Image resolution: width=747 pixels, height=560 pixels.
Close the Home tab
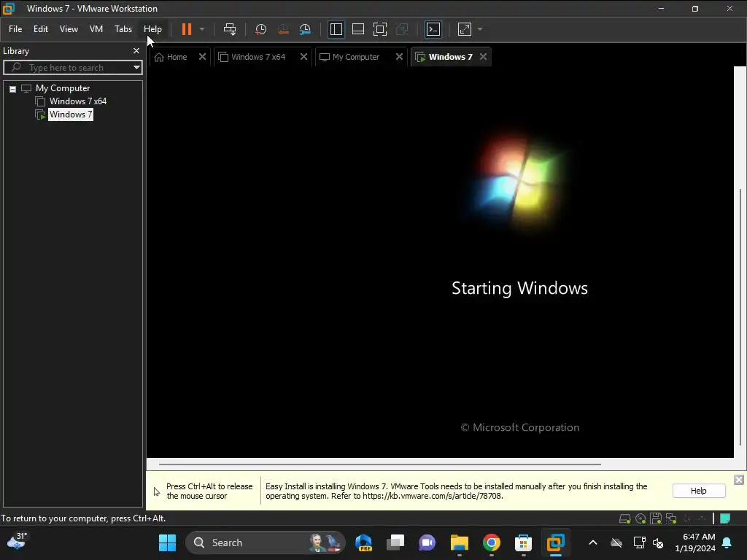(x=202, y=57)
